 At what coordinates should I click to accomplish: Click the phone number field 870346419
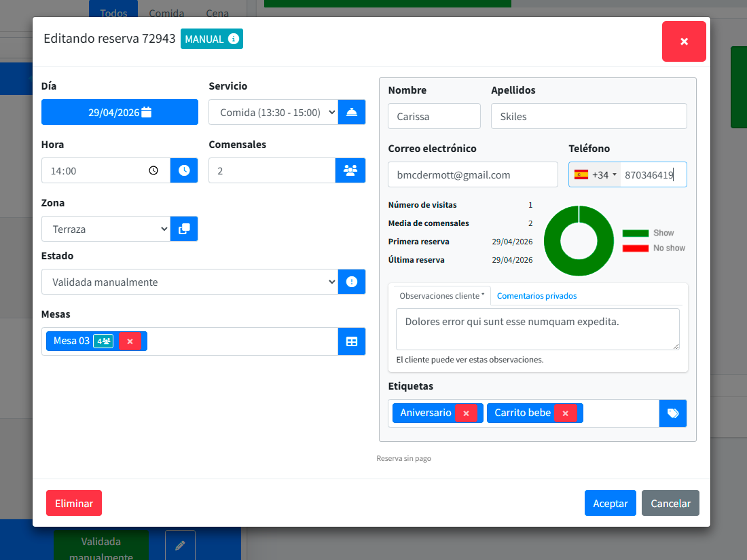653,174
